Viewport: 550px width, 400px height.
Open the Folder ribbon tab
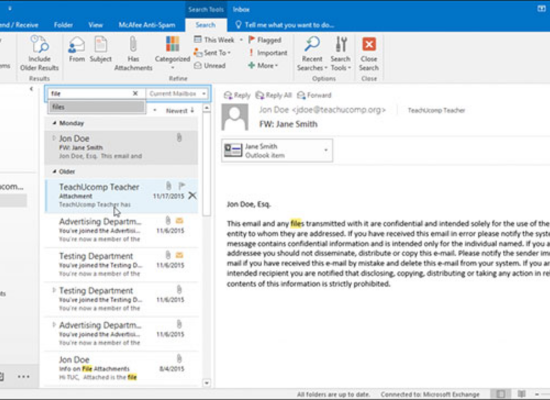point(63,25)
